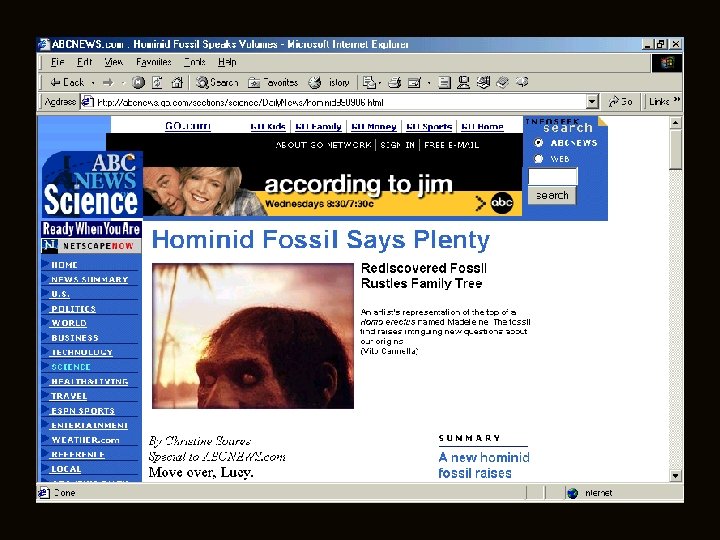Select the WEB search radio button

(539, 159)
